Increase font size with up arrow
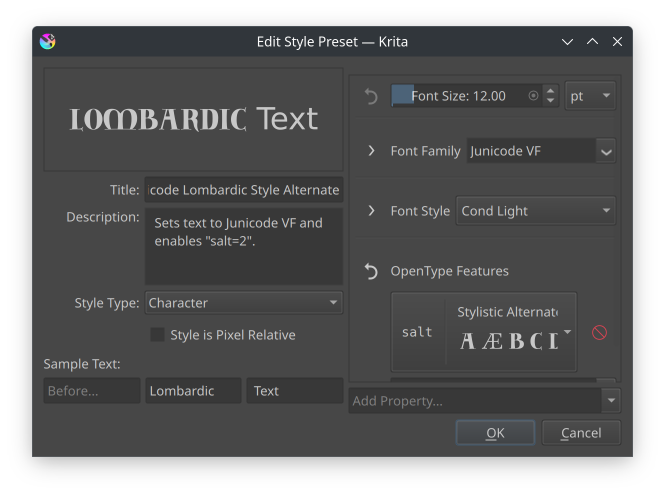 (x=550, y=91)
